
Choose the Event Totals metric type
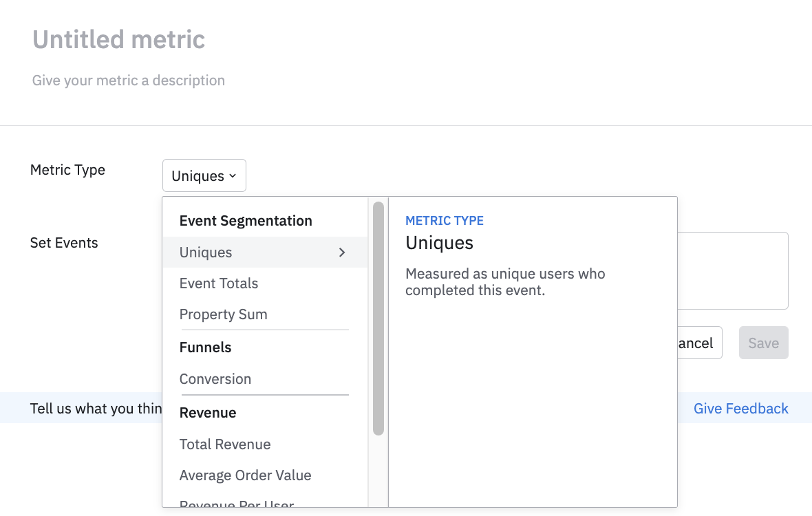[219, 283]
